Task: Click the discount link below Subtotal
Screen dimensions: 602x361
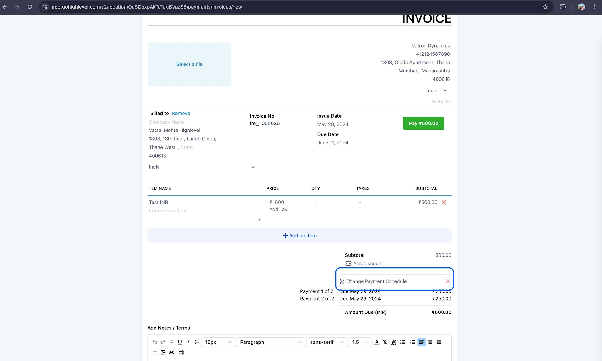Action: [x=364, y=263]
